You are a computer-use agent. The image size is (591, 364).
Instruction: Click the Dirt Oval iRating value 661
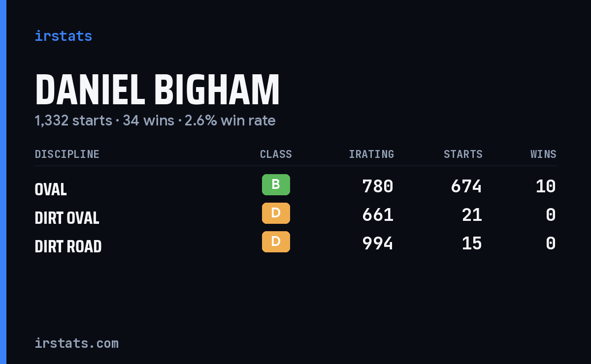(x=378, y=215)
